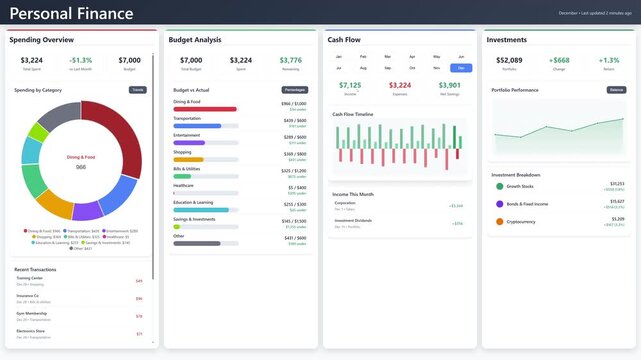Click the Percentages button in Budget vs Actual
Screen dimensions: 641x360
pyautogui.click(x=295, y=90)
